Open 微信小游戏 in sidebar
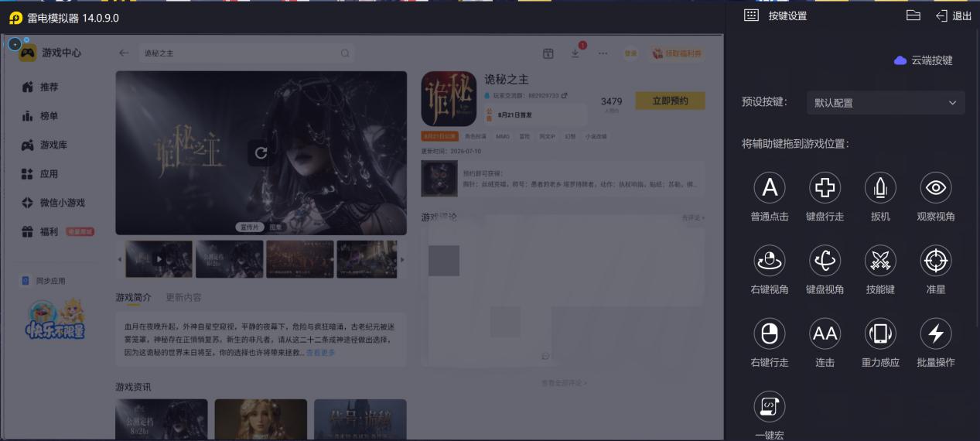Screen dimensions: 980x441 [53, 203]
